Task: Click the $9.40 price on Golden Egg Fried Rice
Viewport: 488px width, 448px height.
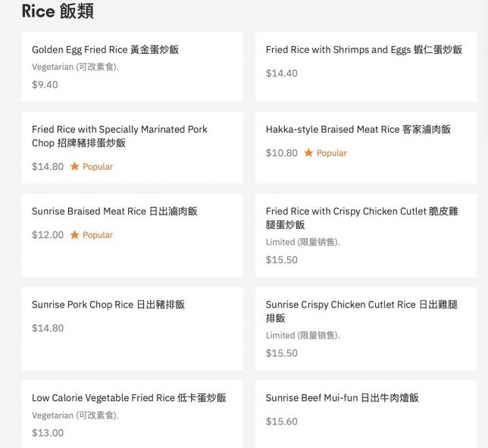Action: pyautogui.click(x=45, y=85)
